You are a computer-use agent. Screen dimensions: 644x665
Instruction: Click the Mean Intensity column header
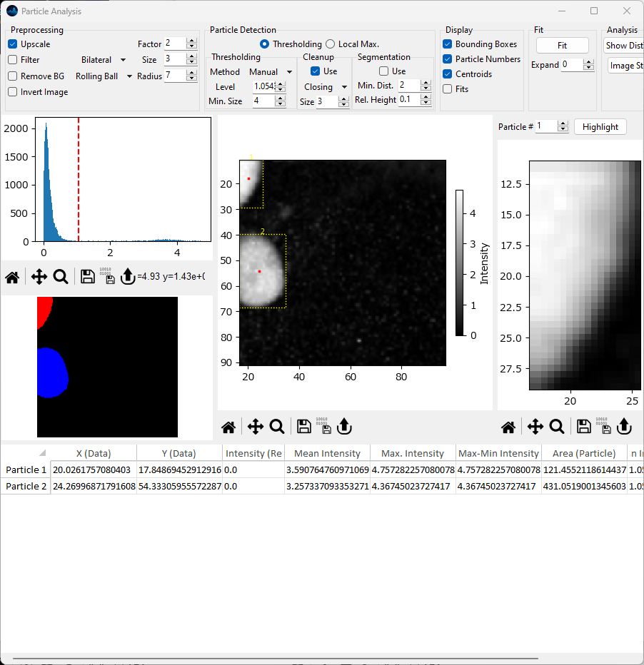click(327, 453)
